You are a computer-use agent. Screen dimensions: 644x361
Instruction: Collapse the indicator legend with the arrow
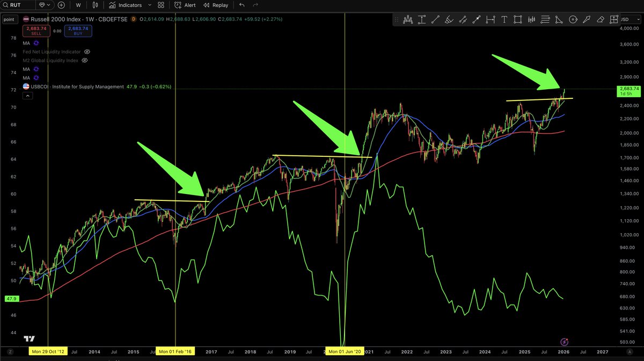coord(28,95)
